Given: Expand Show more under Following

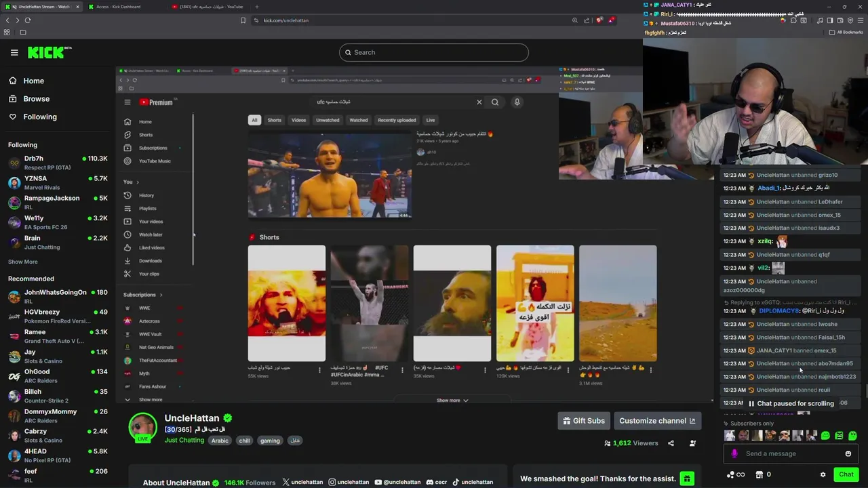Looking at the screenshot, I should (23, 262).
